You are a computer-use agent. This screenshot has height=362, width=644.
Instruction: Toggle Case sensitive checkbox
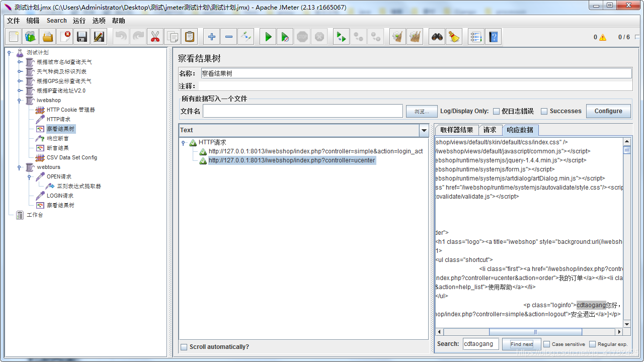[546, 344]
